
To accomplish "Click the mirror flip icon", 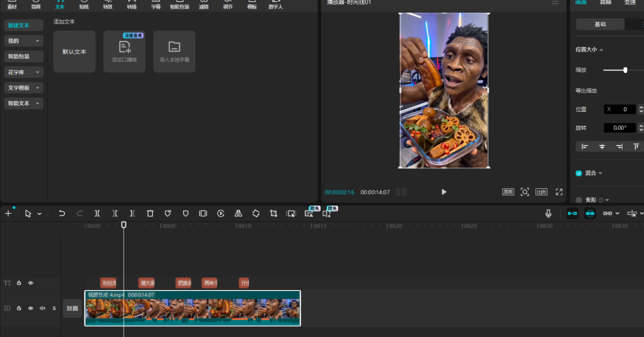I will coord(238,213).
